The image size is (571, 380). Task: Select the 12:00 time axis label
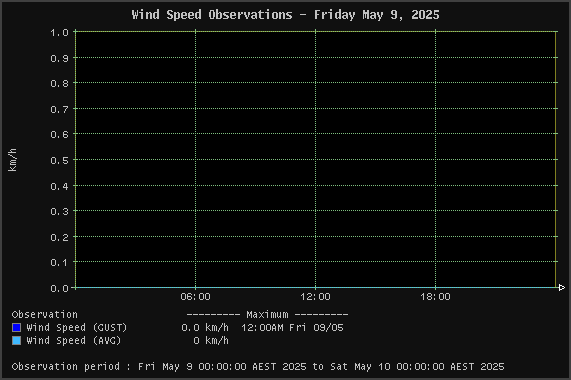pyautogui.click(x=315, y=297)
